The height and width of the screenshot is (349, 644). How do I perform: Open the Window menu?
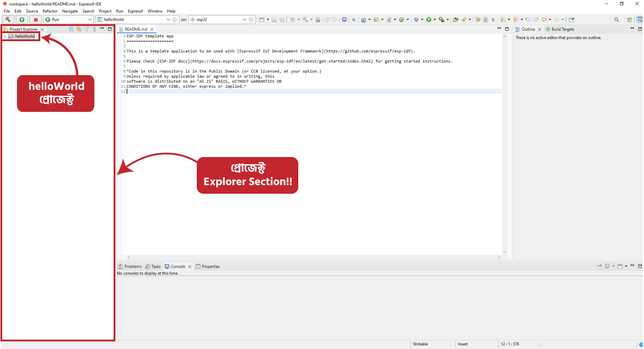point(155,11)
